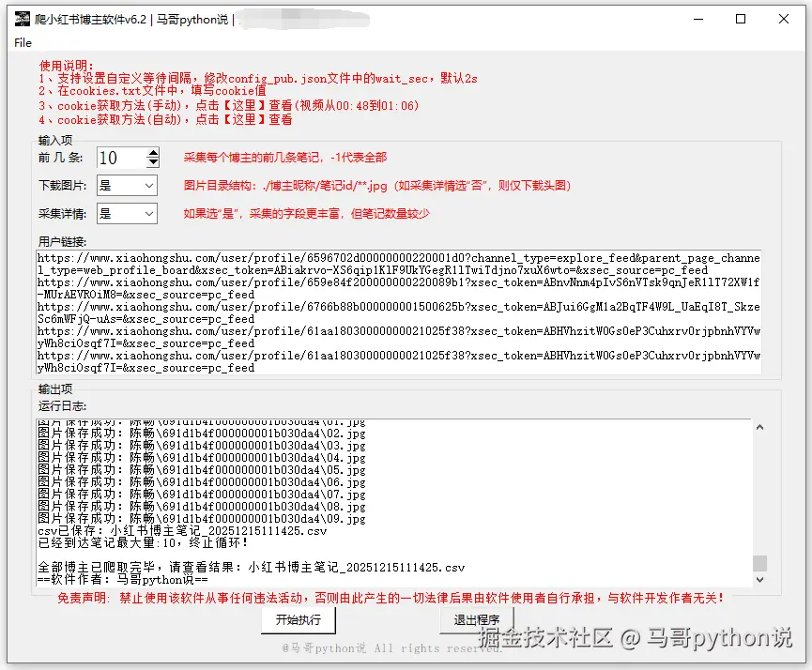The image size is (812, 670).
Task: Click log line ending with 09.jpg
Action: point(202,519)
